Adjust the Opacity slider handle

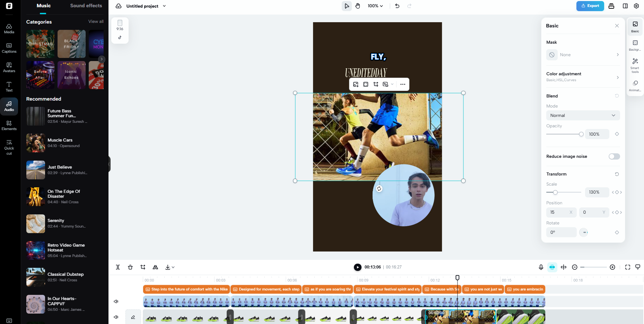[x=581, y=134]
